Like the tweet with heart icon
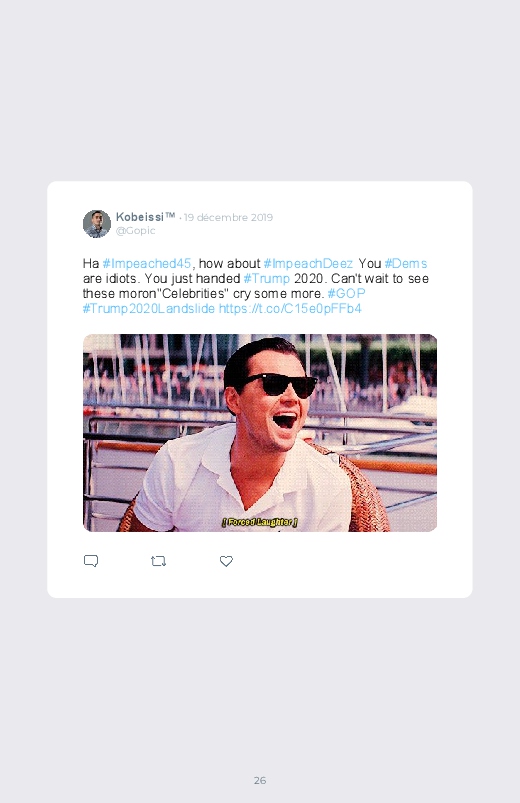This screenshot has width=520, height=803. 226,561
